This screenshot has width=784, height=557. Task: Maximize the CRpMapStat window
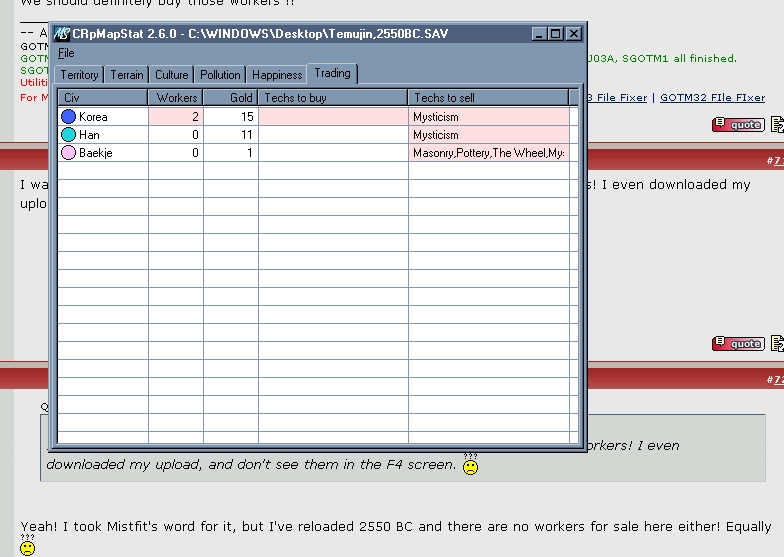(556, 34)
